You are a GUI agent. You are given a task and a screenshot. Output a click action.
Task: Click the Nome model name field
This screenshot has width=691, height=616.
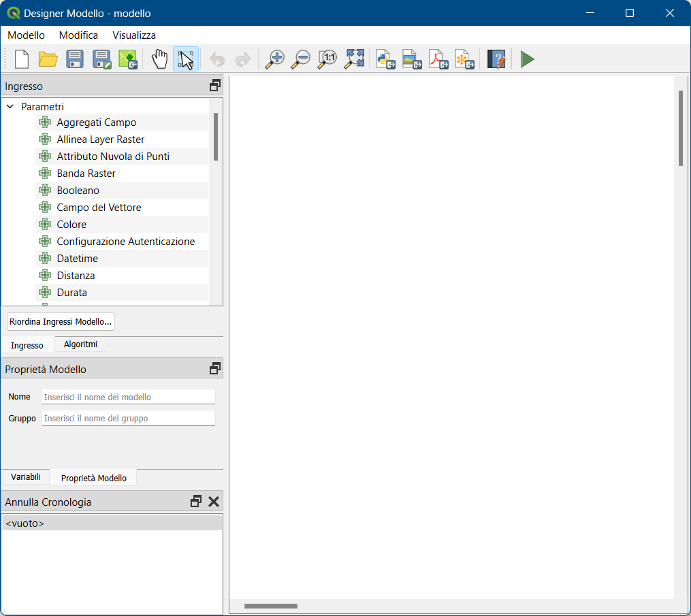[128, 397]
